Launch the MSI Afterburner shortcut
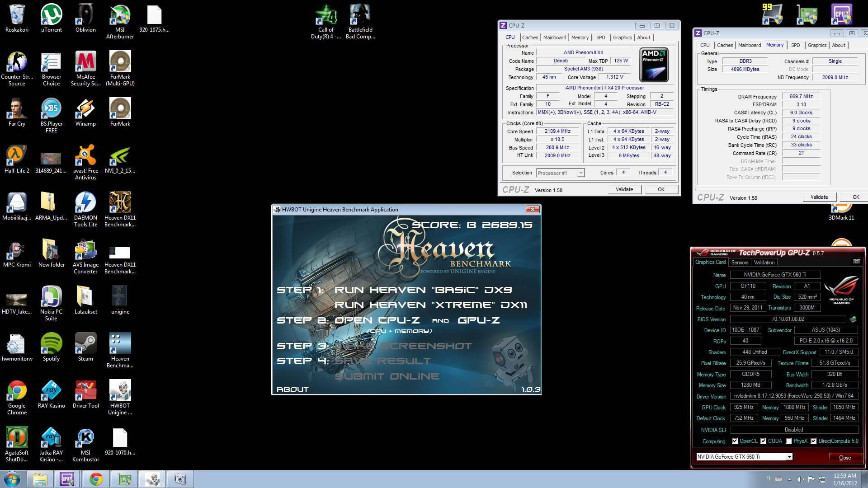Image resolution: width=868 pixels, height=488 pixels. 120,22
